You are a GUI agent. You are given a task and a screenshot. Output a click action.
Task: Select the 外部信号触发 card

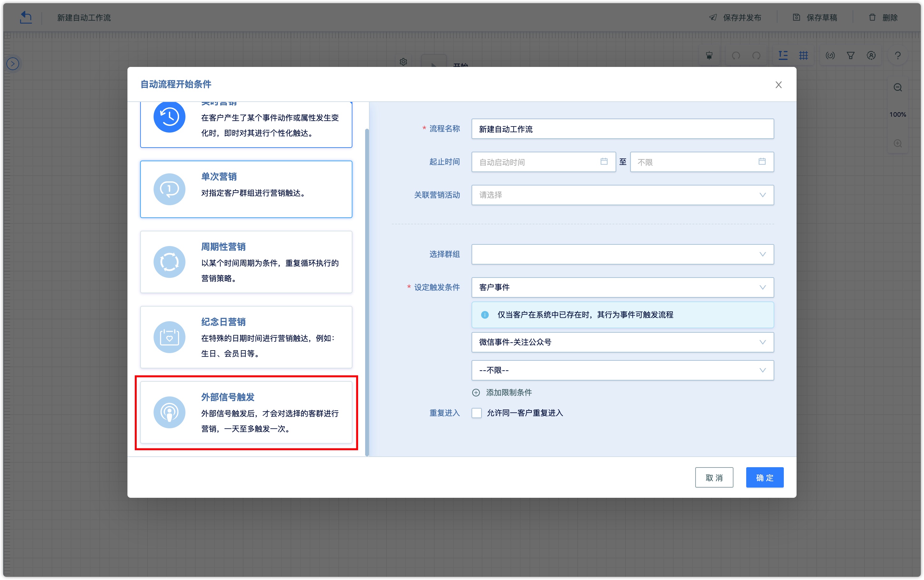pyautogui.click(x=246, y=412)
